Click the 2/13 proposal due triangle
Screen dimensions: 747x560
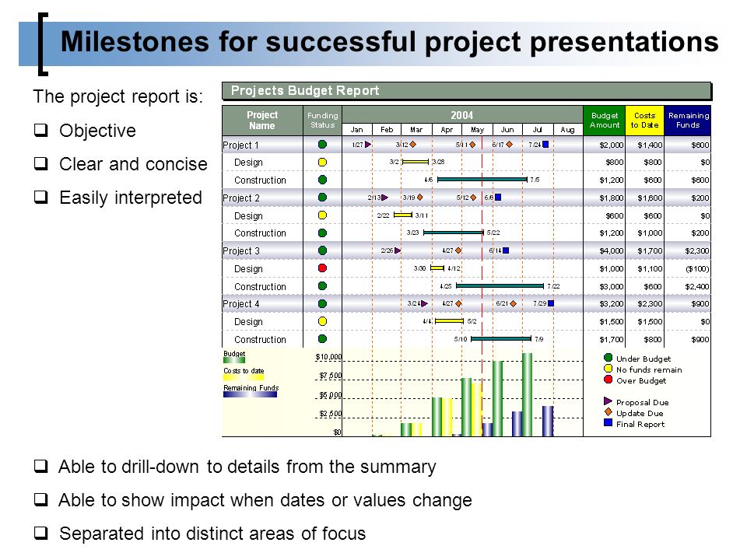click(x=385, y=197)
